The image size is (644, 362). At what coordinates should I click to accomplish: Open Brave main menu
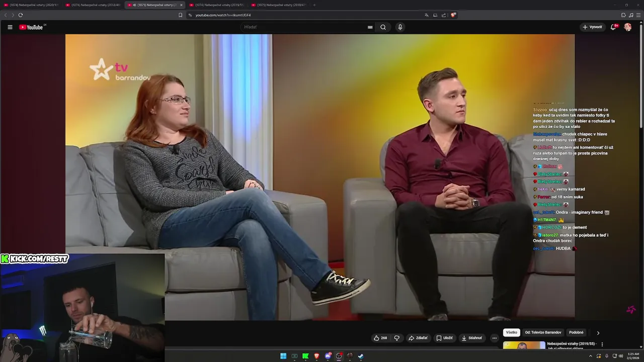(638, 15)
